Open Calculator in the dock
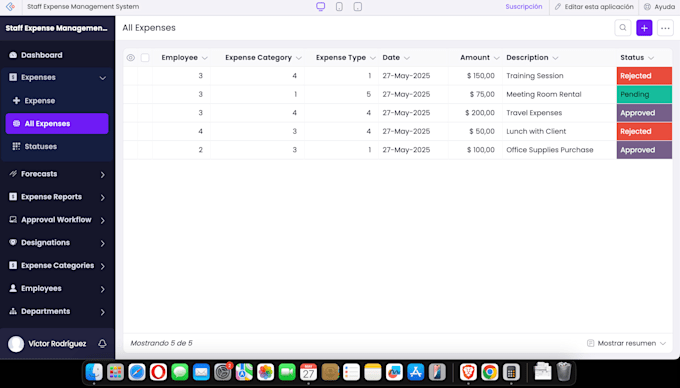This screenshot has height=388, width=680. (x=511, y=372)
